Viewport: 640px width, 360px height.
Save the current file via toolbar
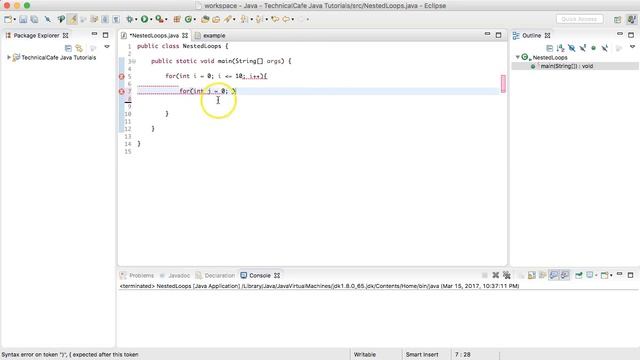23,19
